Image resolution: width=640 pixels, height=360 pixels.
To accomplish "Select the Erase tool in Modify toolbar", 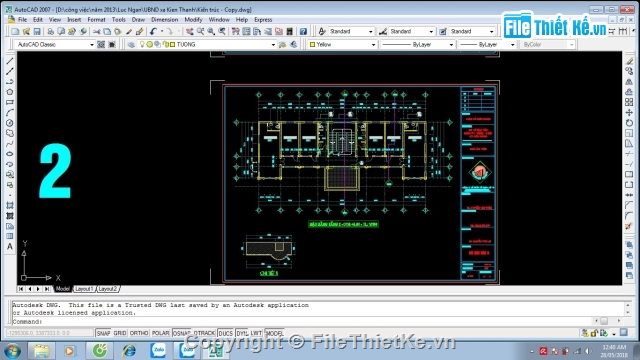I will [629, 61].
